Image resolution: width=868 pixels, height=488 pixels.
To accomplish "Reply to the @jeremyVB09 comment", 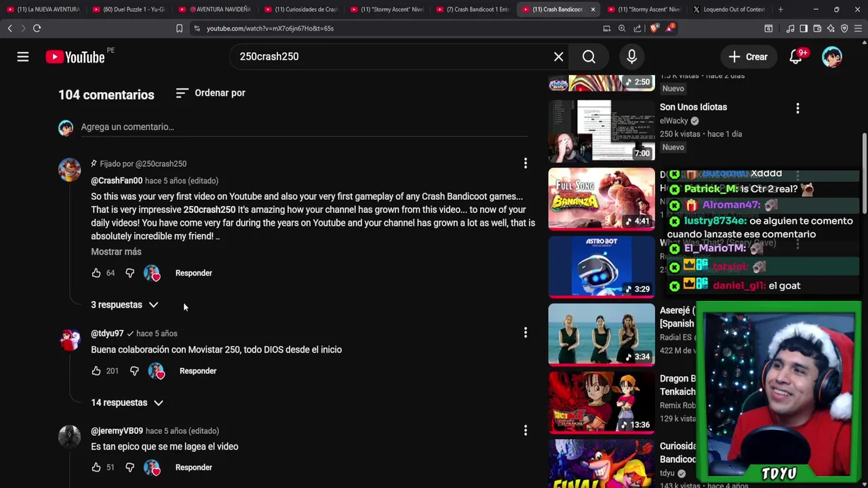I will pyautogui.click(x=193, y=467).
